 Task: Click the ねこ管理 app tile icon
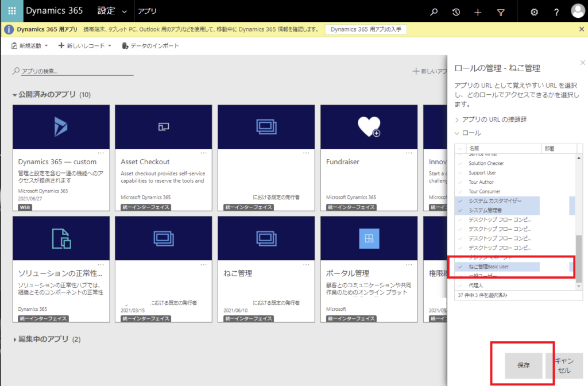266,238
